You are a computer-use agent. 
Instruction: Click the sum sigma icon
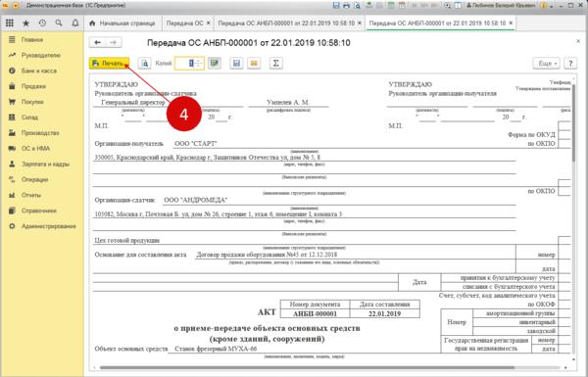click(275, 64)
